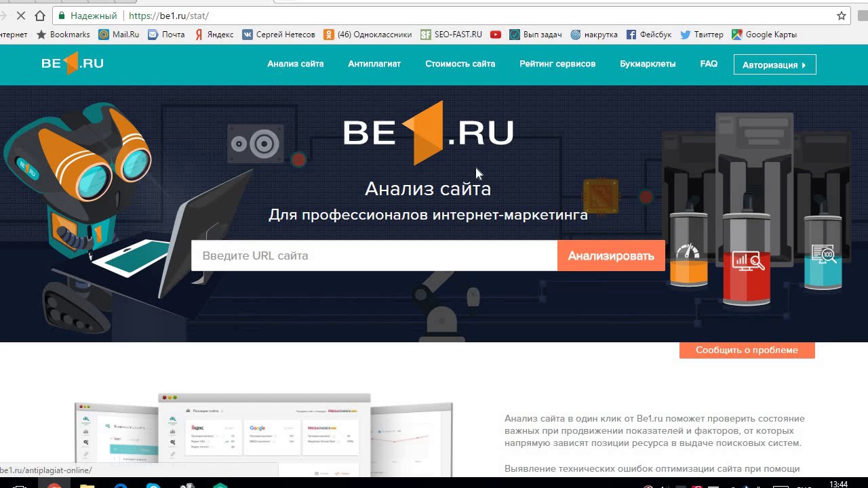Open the Яндекс bookmark
Viewport: 868px width, 488px height.
pos(214,35)
